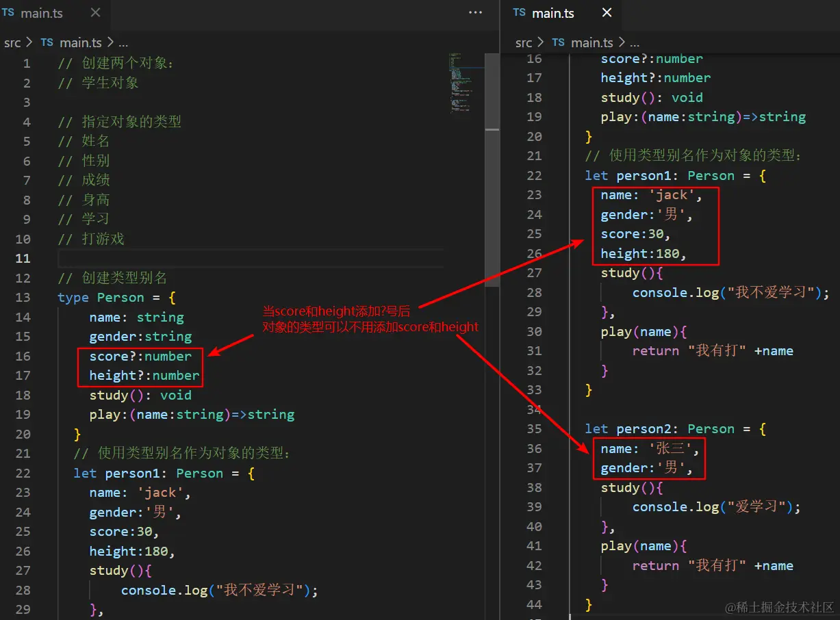Click the comment '// 指定对象的类型'
This screenshot has width=840, height=620.
click(x=120, y=122)
